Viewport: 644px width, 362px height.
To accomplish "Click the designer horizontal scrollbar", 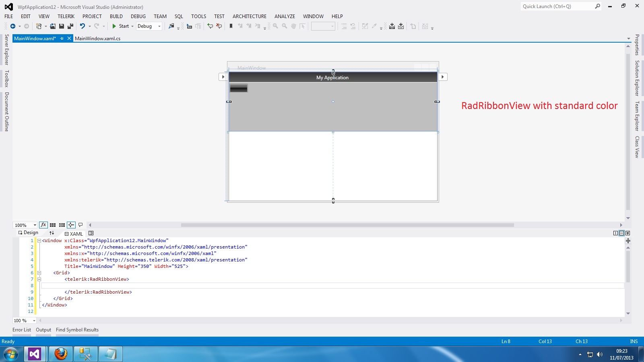I will point(347,225).
